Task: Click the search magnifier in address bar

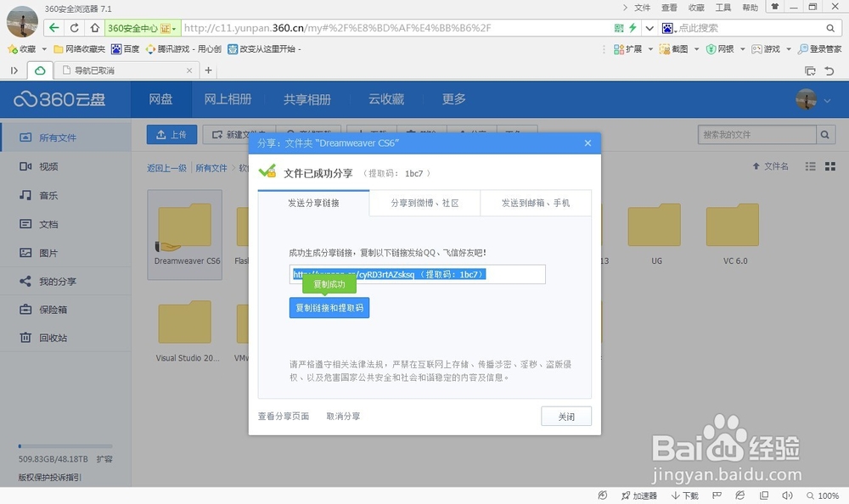Action: pos(830,28)
